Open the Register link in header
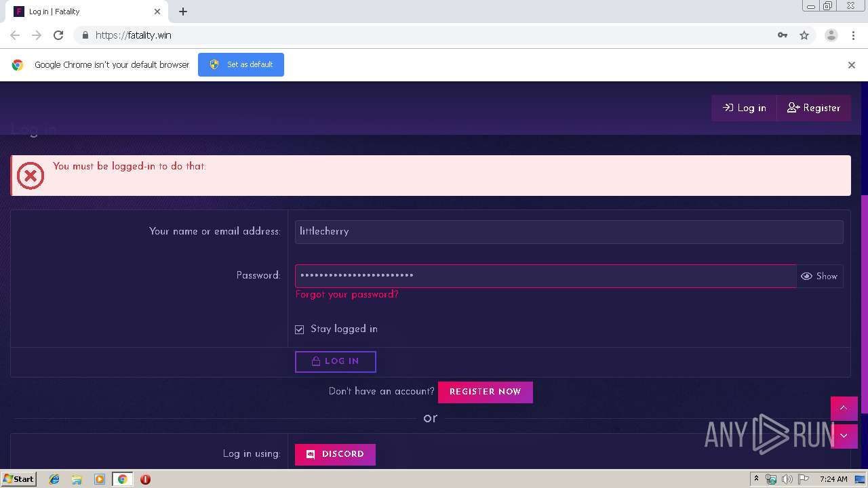 click(814, 108)
